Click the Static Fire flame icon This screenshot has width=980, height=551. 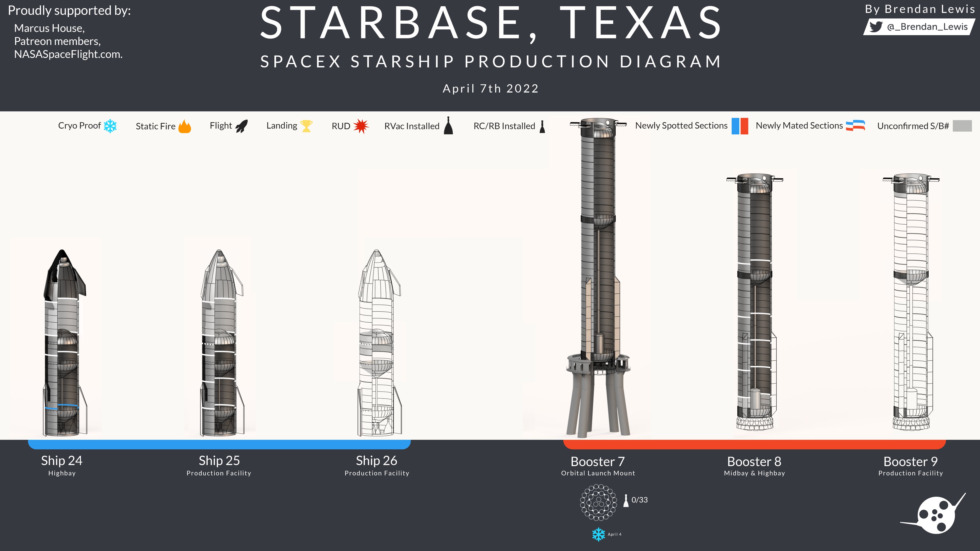coord(184,126)
